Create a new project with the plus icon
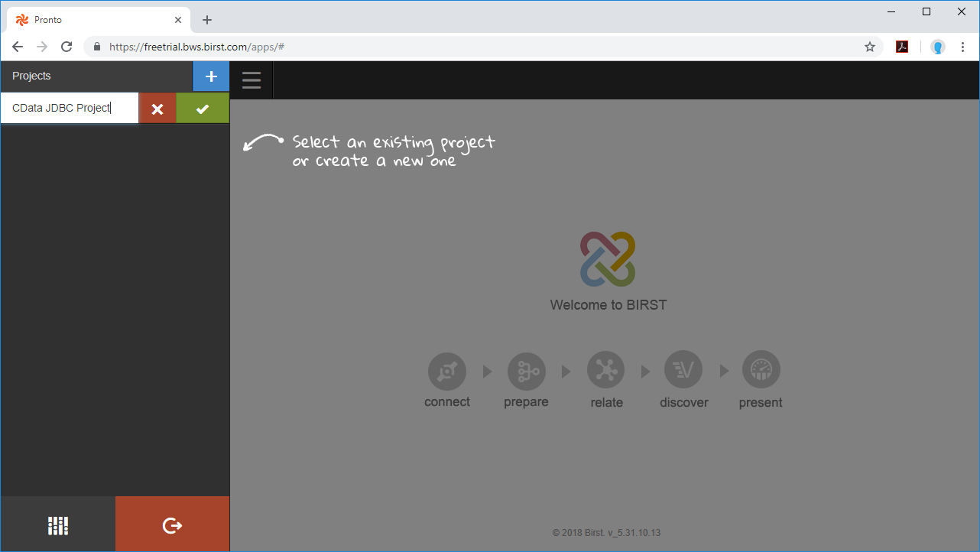The image size is (980, 552). click(210, 76)
